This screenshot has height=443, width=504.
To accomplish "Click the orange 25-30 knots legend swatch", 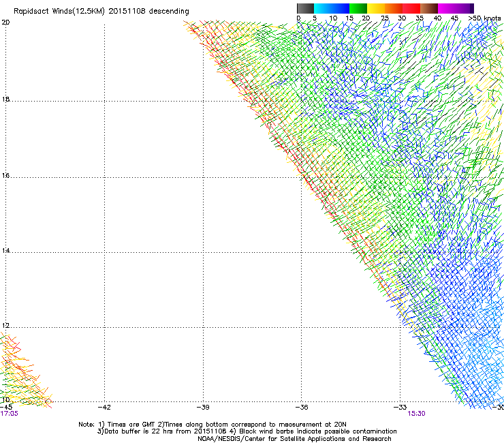I will 394,8.
